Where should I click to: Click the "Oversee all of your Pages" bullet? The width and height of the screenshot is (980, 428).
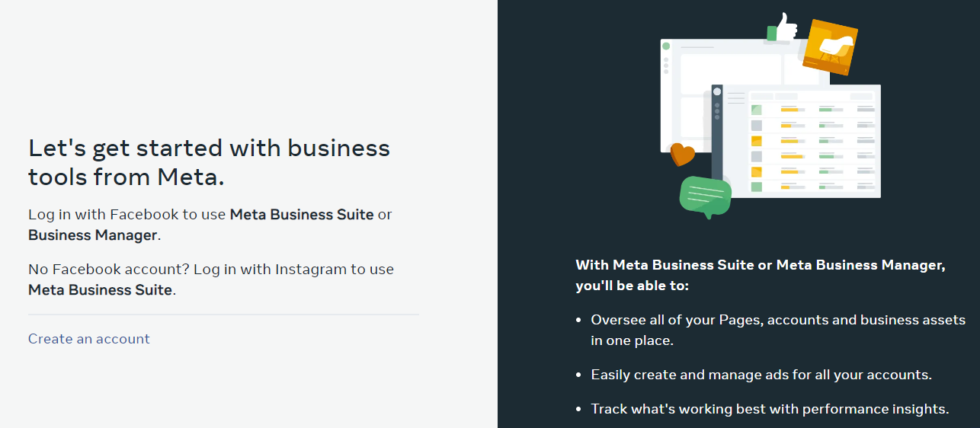[778, 330]
